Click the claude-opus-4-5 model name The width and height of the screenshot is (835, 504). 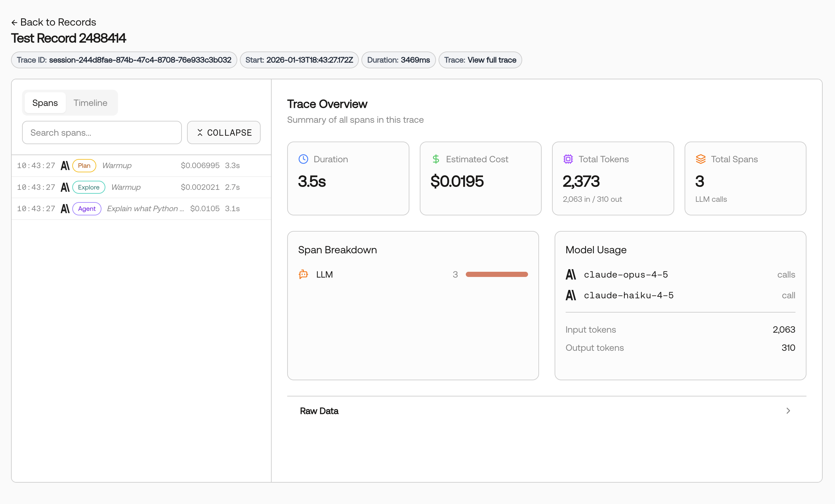626,275
